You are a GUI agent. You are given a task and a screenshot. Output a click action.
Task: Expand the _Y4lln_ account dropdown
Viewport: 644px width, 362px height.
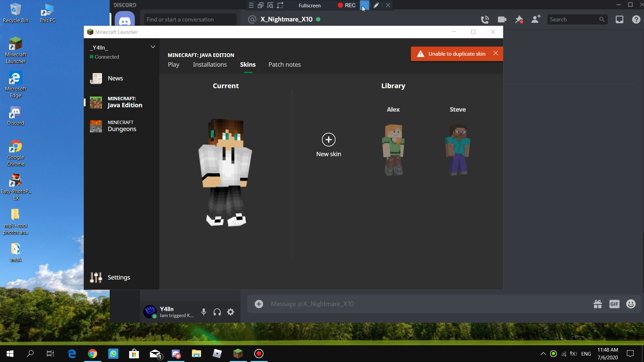click(153, 47)
